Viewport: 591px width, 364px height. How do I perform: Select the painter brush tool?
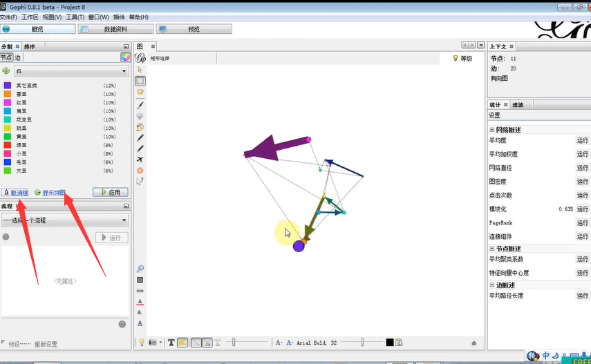140,105
